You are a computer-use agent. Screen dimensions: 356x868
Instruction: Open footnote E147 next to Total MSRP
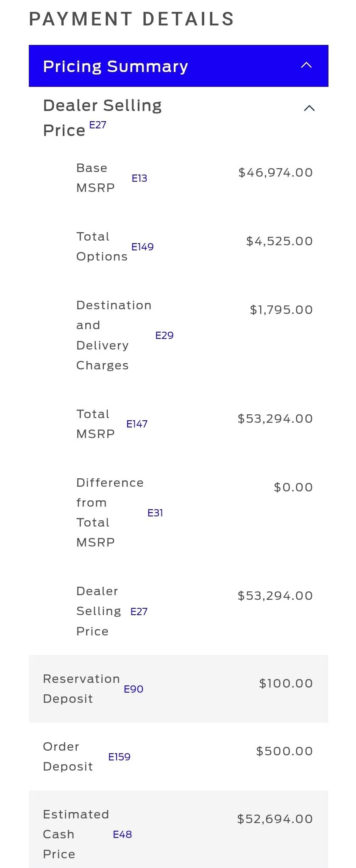(x=137, y=424)
